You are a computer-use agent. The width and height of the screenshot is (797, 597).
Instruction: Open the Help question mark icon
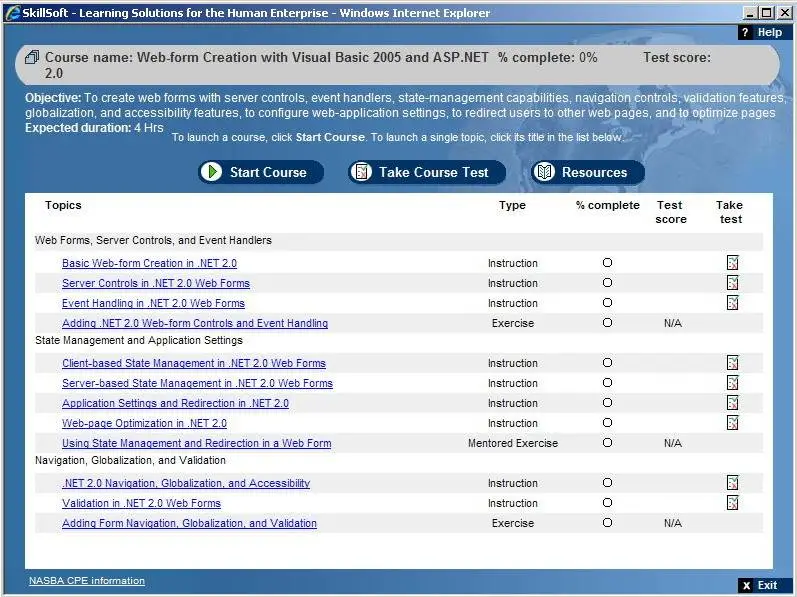745,33
